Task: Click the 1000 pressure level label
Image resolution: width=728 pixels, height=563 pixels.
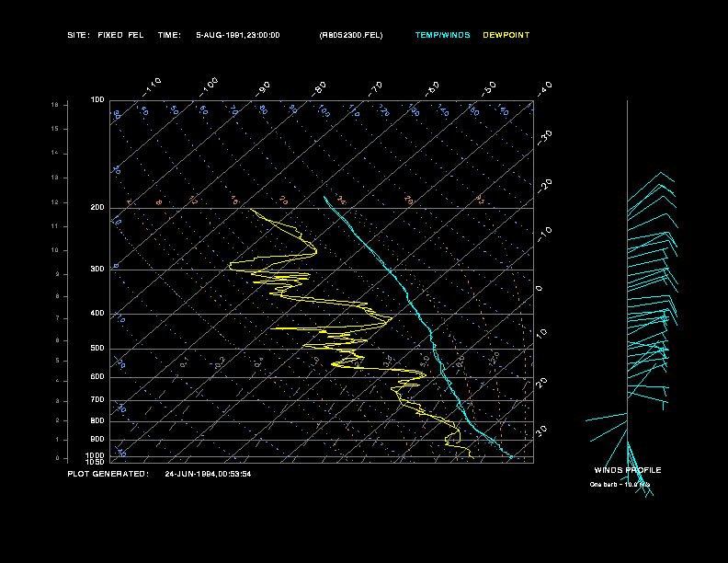Action: click(96, 454)
